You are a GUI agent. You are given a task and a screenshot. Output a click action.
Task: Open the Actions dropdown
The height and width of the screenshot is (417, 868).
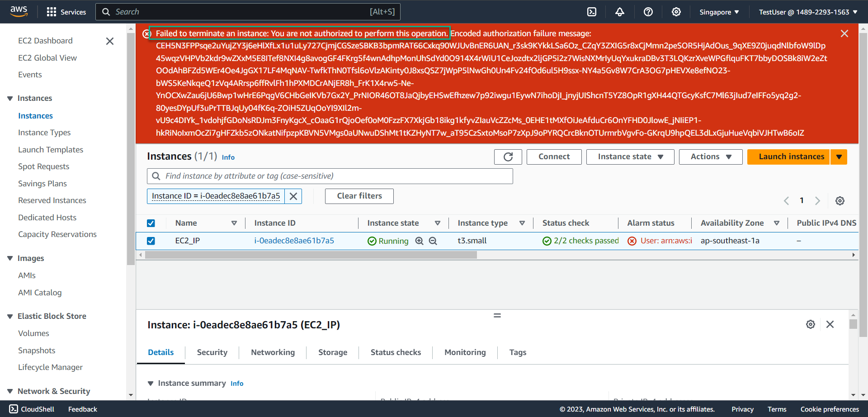(x=711, y=157)
